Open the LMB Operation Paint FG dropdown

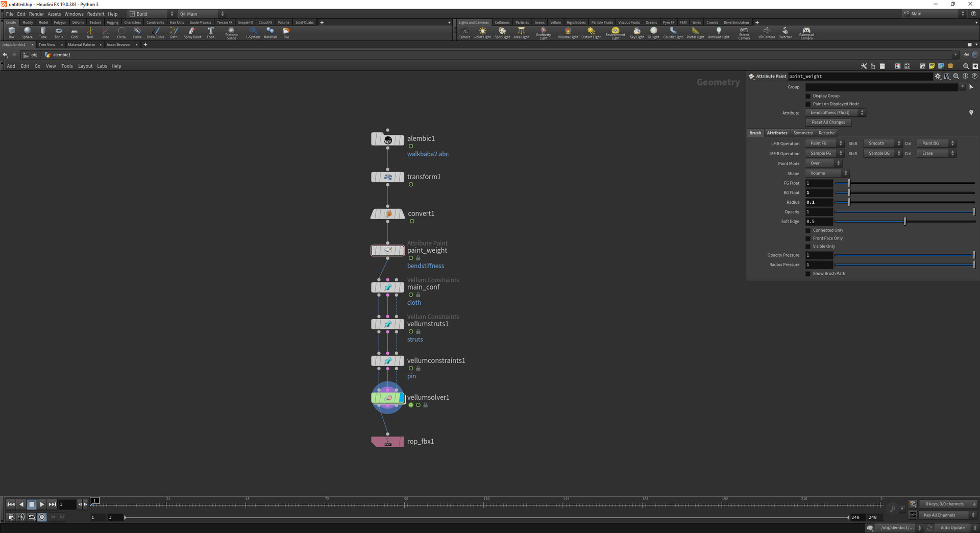coord(824,143)
